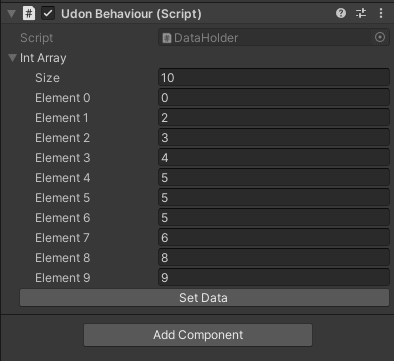Viewport: 394px width, 361px height.
Task: Disable the Udon Behaviour enabled checkbox
Action: coord(48,14)
